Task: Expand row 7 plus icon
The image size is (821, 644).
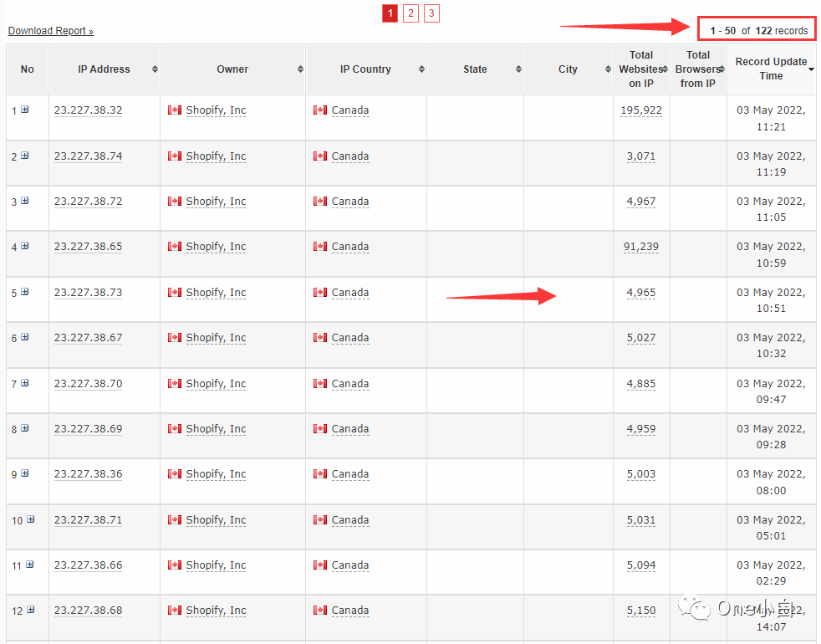Action: pyautogui.click(x=24, y=383)
